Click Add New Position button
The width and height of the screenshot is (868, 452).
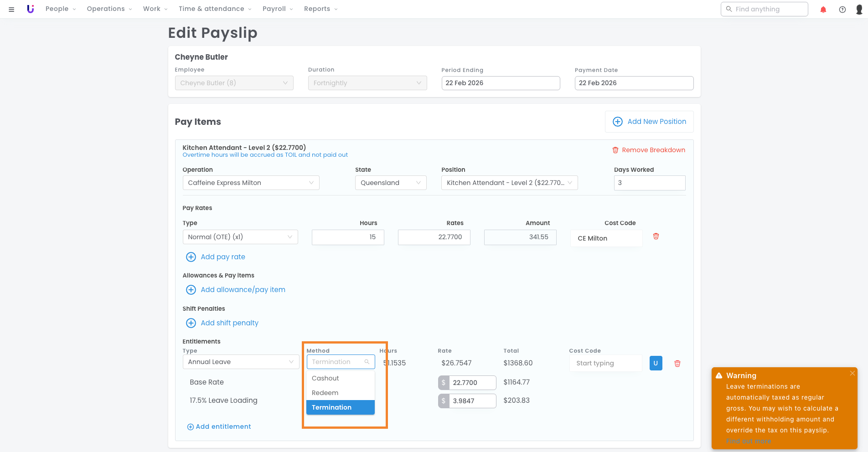[649, 122]
